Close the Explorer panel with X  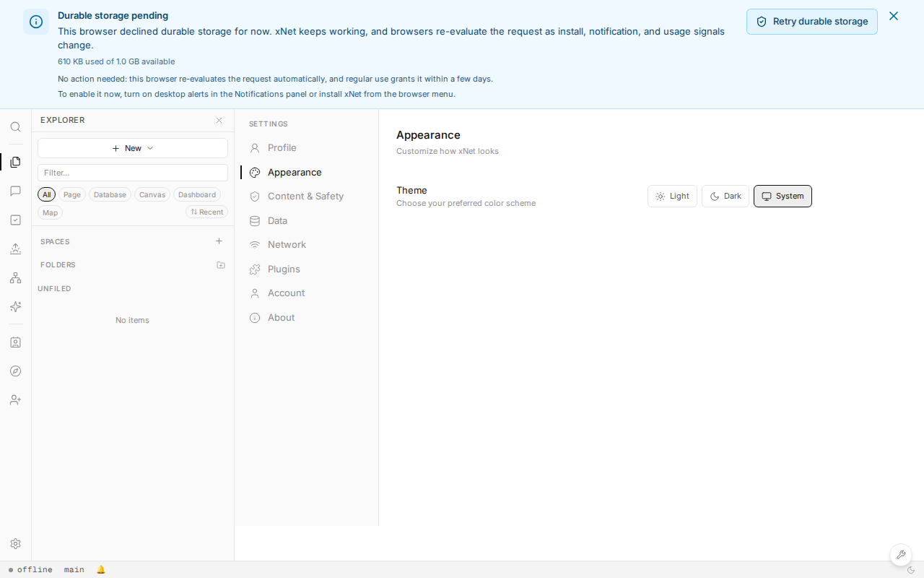(x=219, y=120)
